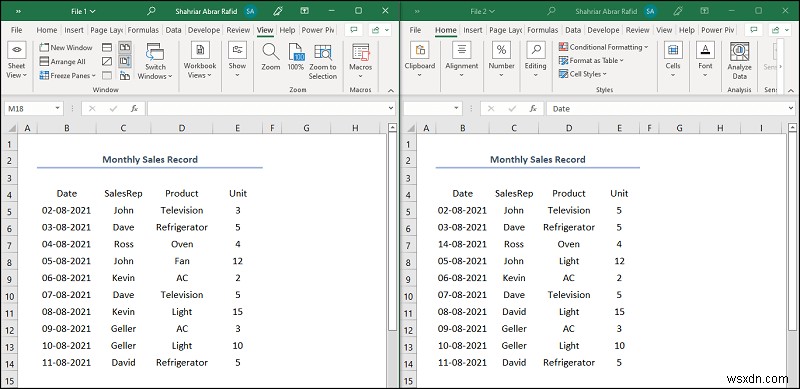Open the File 2 title dropdown
This screenshot has width=800, height=389.
(x=483, y=11)
